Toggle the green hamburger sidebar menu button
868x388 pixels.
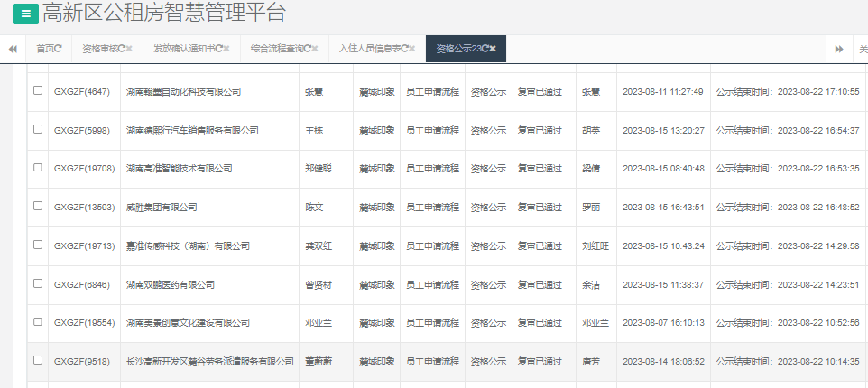pyautogui.click(x=25, y=14)
